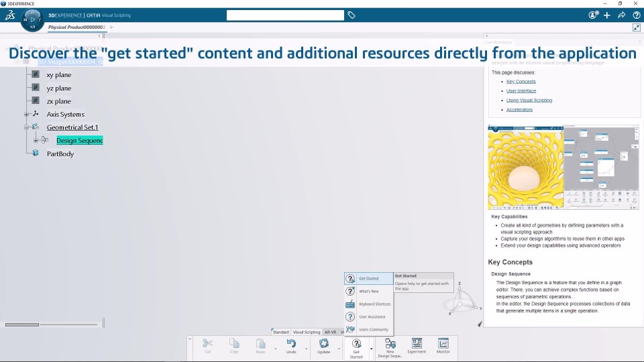Select What's New menu entry

[369, 291]
